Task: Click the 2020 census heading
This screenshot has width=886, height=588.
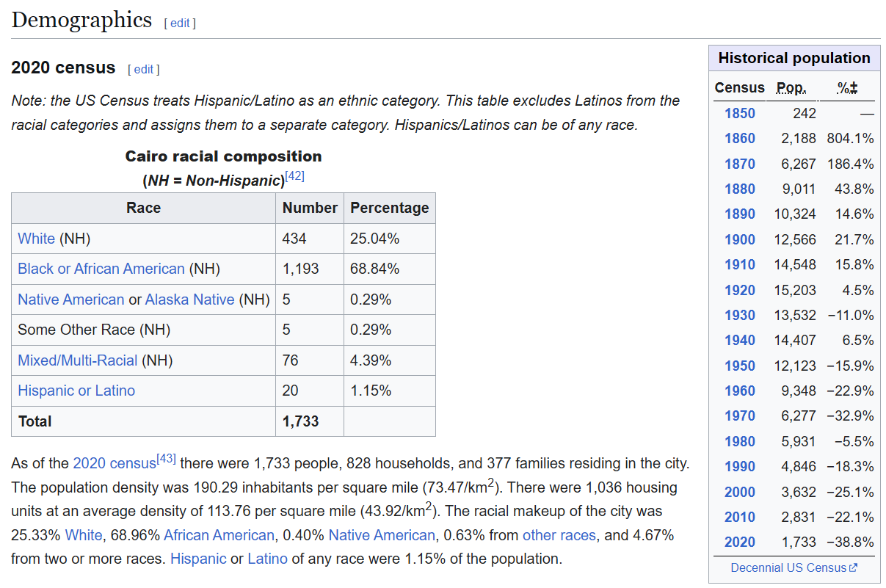Action: click(x=63, y=68)
